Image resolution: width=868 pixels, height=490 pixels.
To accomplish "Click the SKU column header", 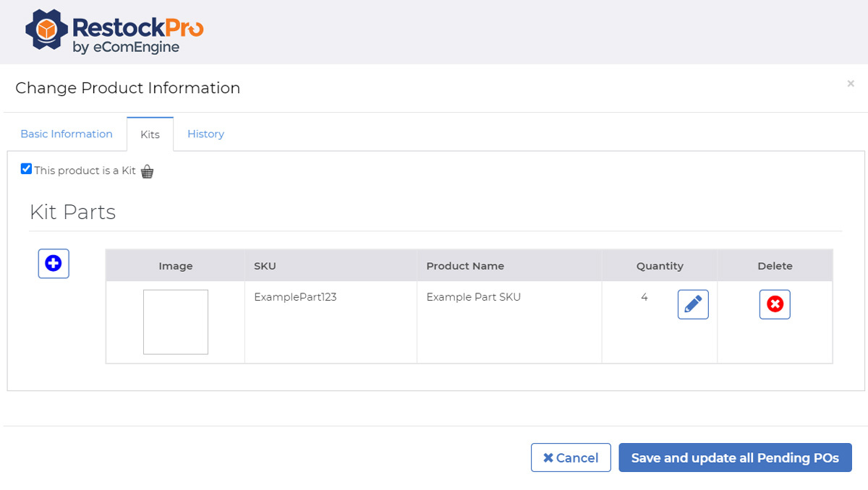I will click(x=265, y=266).
